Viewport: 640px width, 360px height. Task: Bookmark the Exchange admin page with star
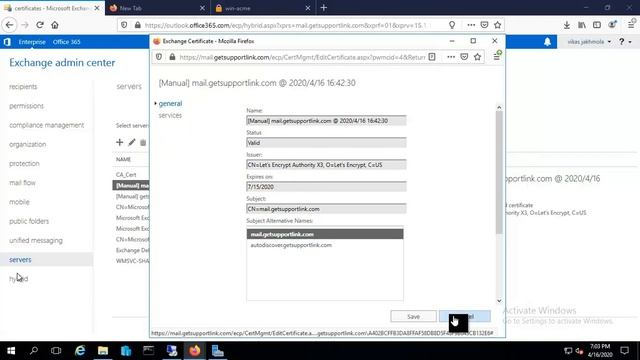pos(498,25)
